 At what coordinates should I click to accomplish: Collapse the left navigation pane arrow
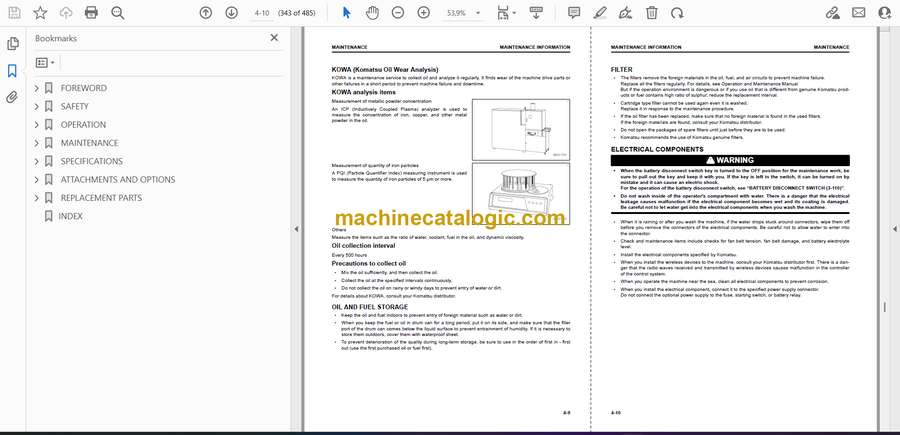tap(296, 229)
